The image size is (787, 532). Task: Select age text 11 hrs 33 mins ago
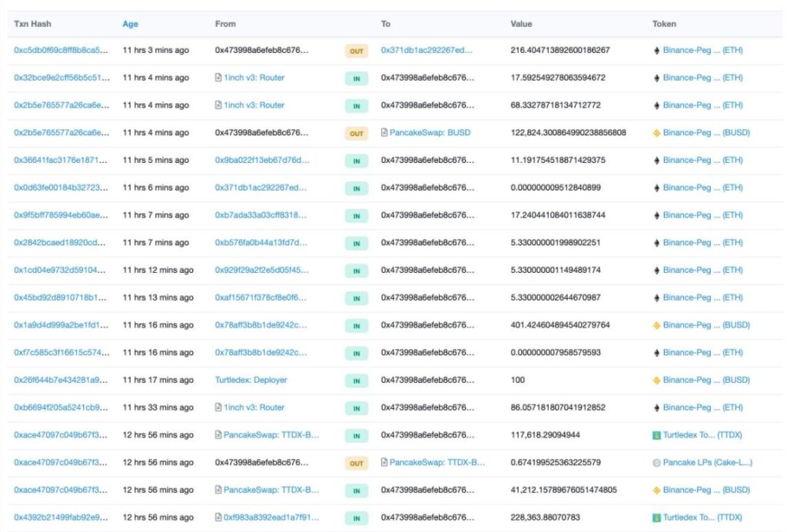tap(158, 407)
